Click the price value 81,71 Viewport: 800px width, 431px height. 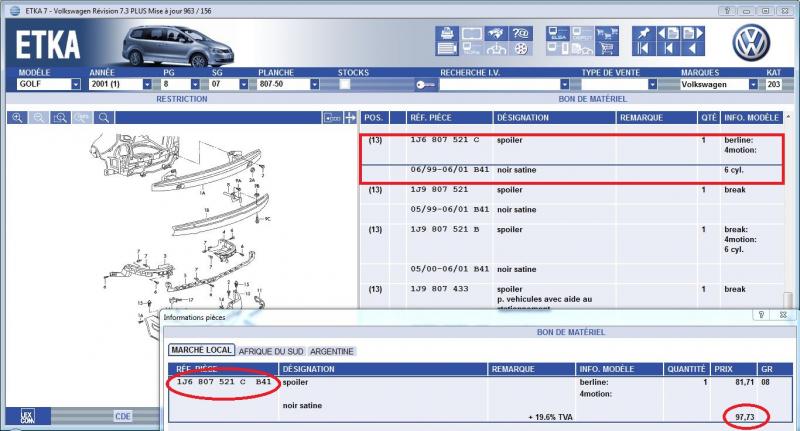(x=744, y=382)
